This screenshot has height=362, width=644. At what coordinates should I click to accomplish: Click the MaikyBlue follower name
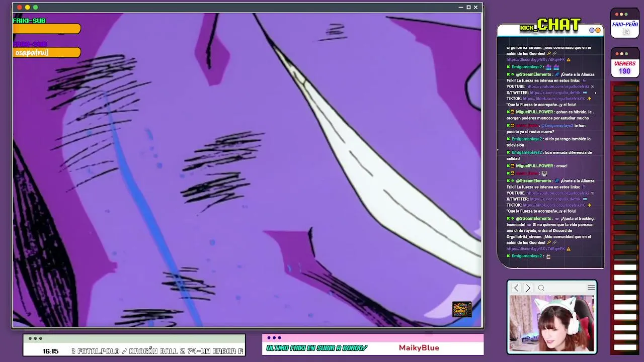(419, 348)
